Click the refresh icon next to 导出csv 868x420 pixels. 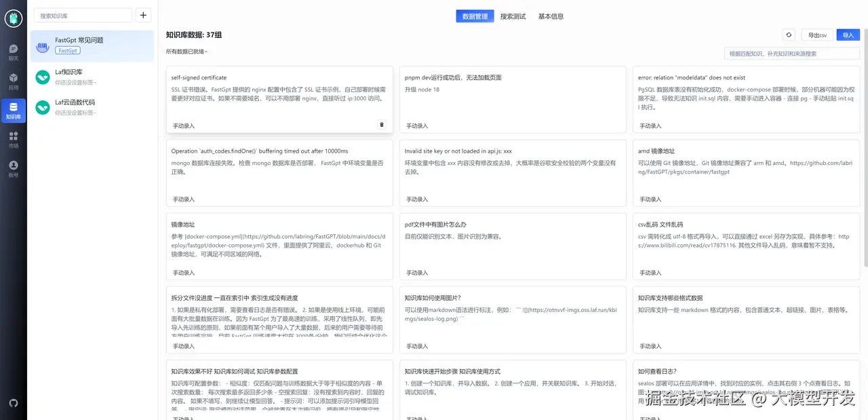point(789,35)
